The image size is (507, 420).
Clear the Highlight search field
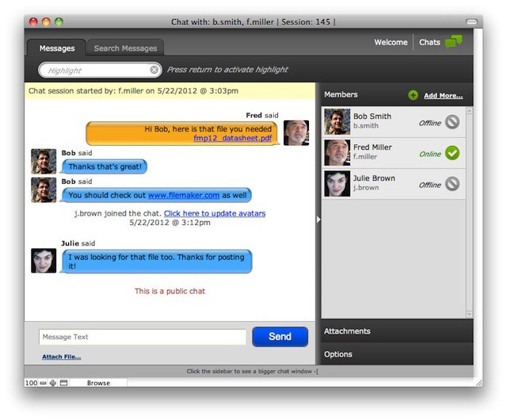pos(154,71)
